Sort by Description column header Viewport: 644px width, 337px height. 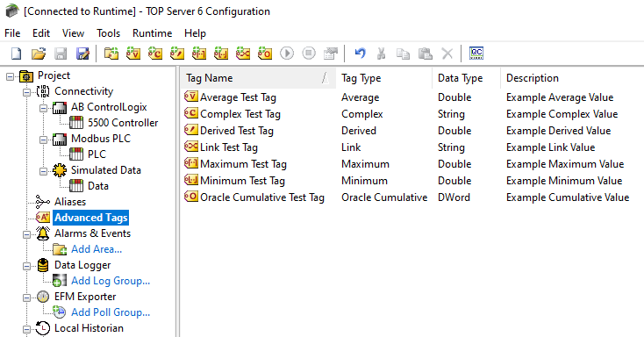572,78
